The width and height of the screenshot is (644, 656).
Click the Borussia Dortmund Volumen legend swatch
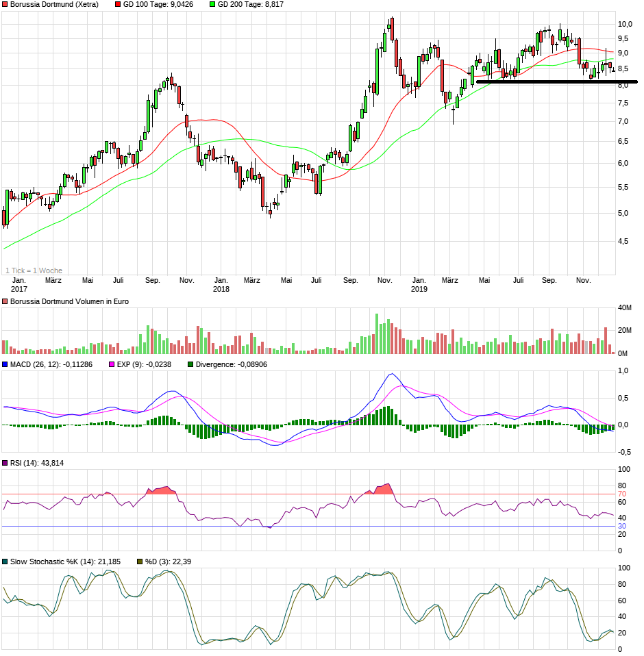(5, 302)
